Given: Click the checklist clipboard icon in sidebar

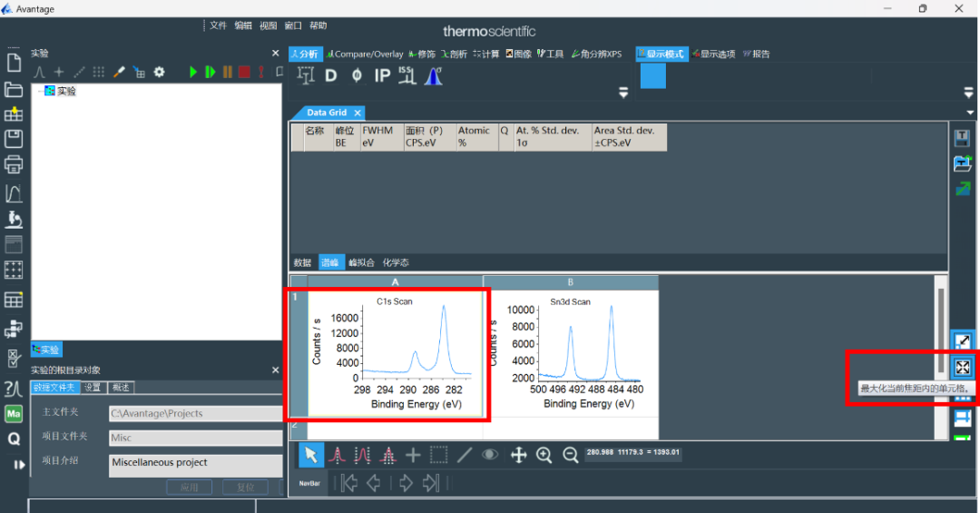Looking at the screenshot, I should click(x=14, y=358).
